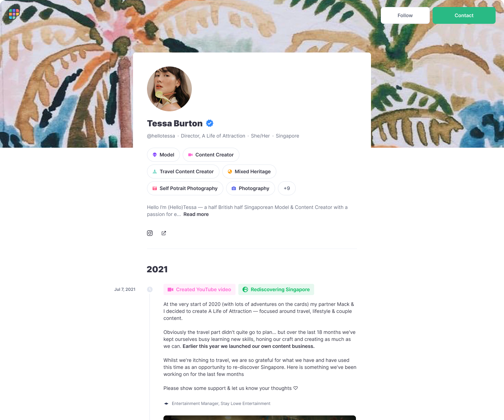504x420 pixels.
Task: Open the external website link icon
Action: 164,233
